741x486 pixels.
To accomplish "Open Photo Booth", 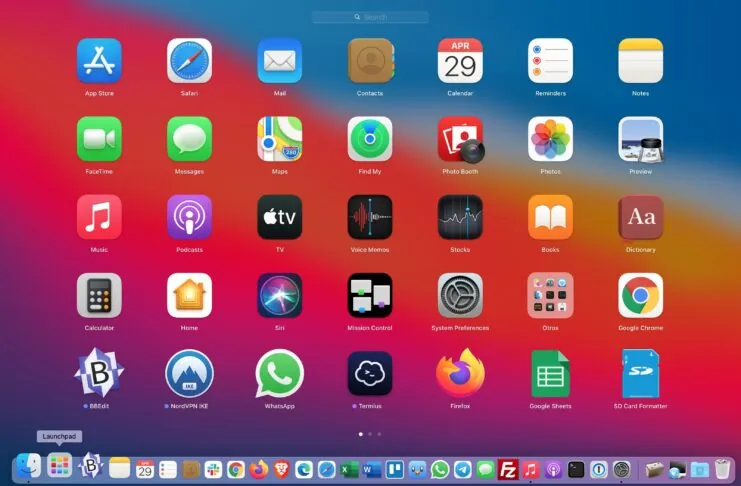I will 461,139.
